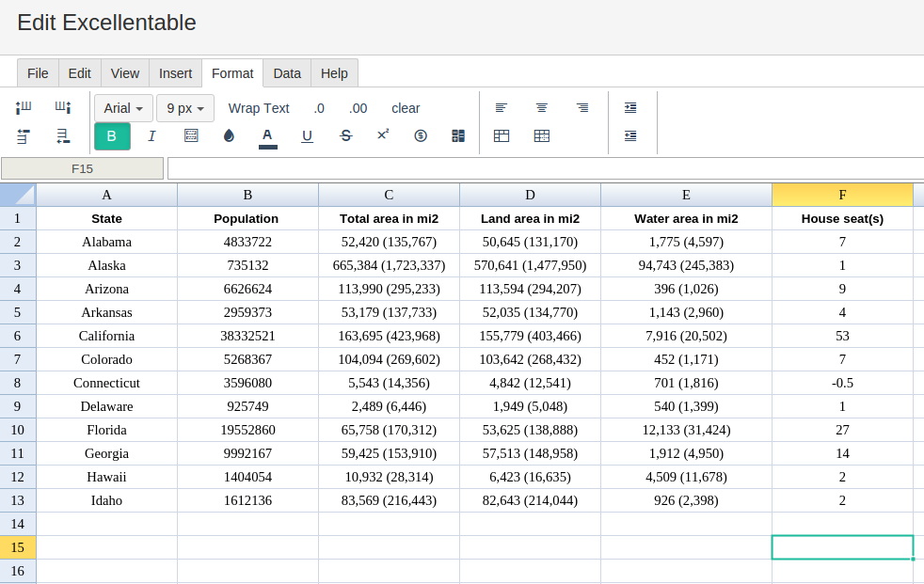The width and height of the screenshot is (924, 584).
Task: Open the Arial font dropdown
Action: 123,108
